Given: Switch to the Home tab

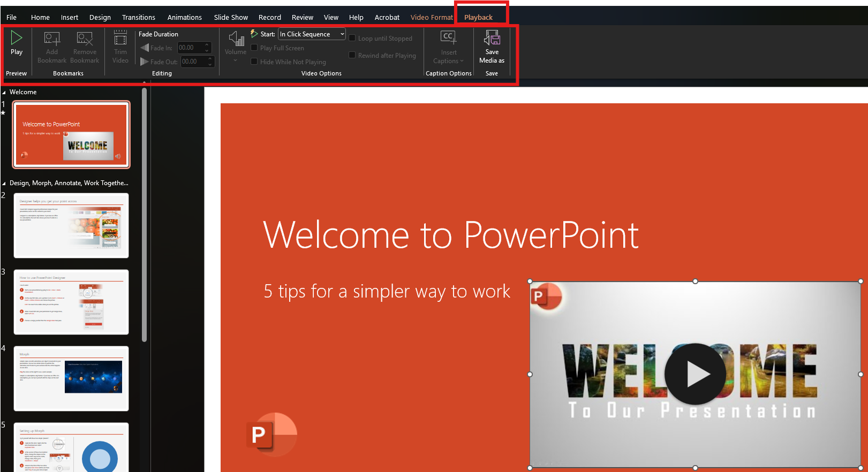Looking at the screenshot, I should click(40, 17).
